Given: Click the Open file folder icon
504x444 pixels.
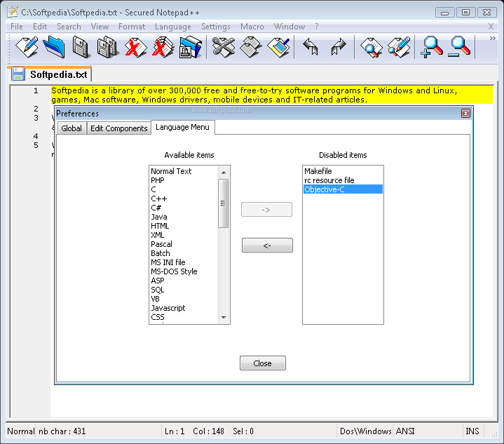Looking at the screenshot, I should [x=54, y=47].
